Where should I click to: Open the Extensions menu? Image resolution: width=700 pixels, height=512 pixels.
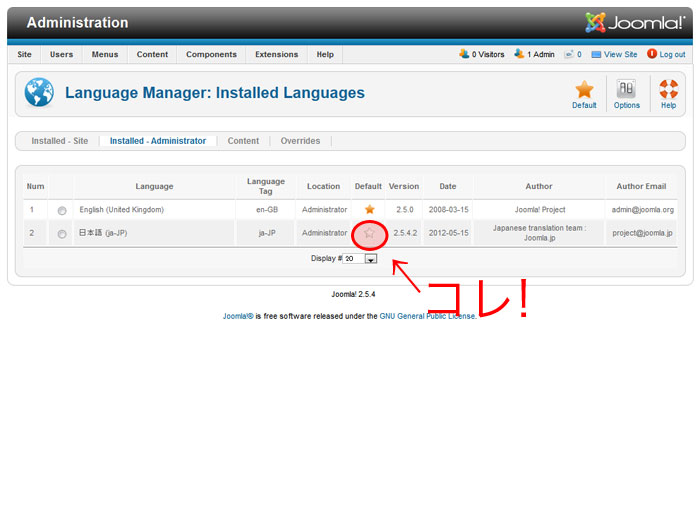pos(276,54)
